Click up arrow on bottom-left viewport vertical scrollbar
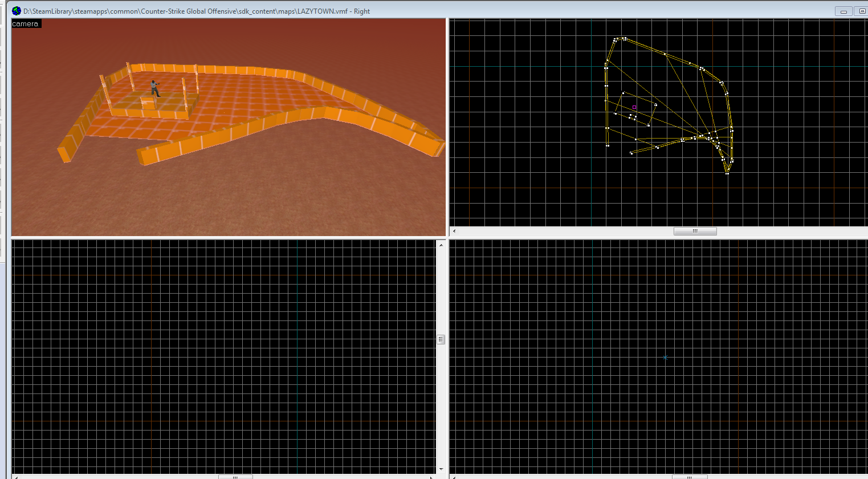This screenshot has height=479, width=868. pyautogui.click(x=441, y=245)
